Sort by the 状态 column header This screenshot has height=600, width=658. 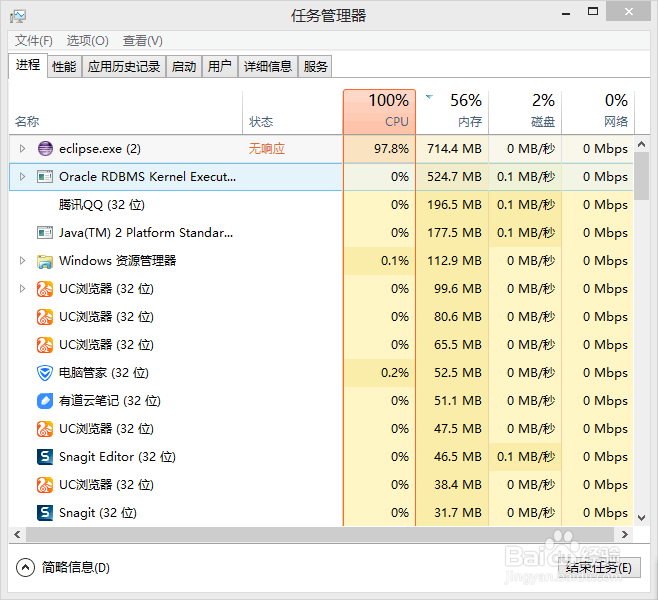click(293, 112)
